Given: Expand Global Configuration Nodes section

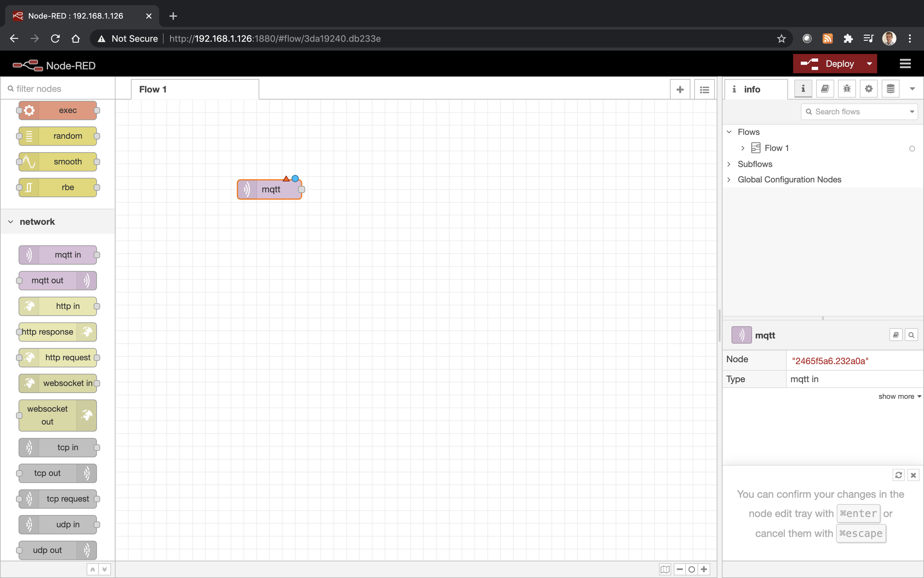Looking at the screenshot, I should point(729,180).
